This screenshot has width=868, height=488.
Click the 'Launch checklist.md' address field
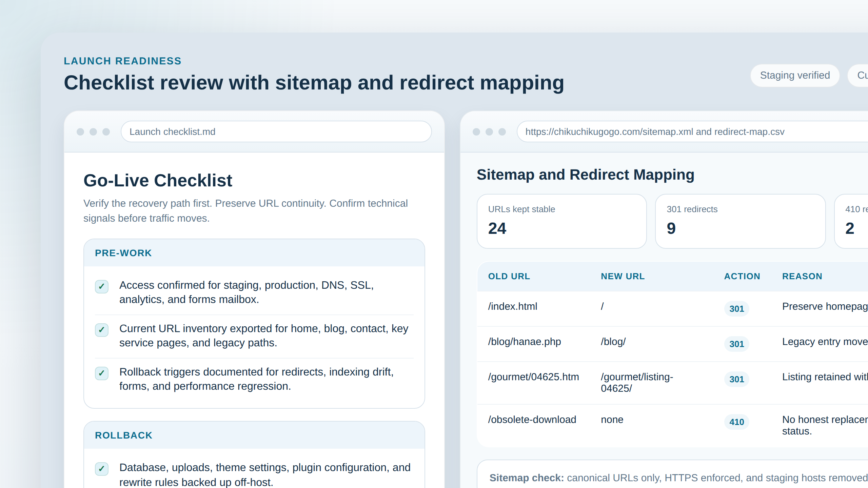[x=276, y=131]
